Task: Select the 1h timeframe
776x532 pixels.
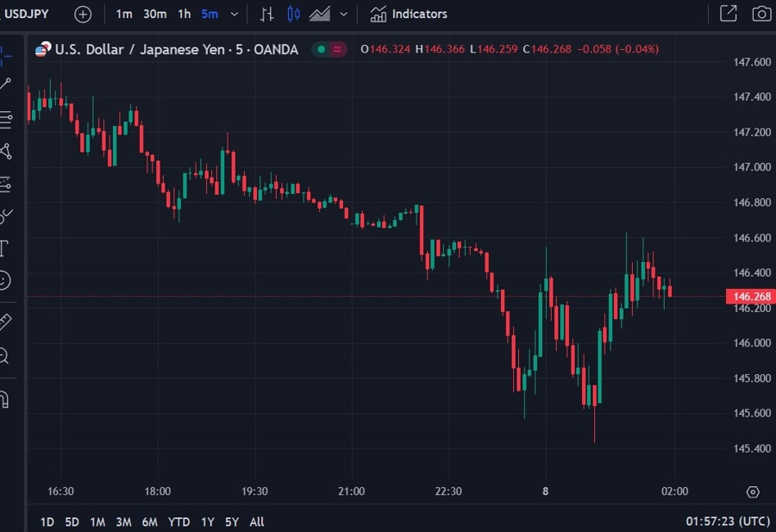Action: pyautogui.click(x=185, y=14)
